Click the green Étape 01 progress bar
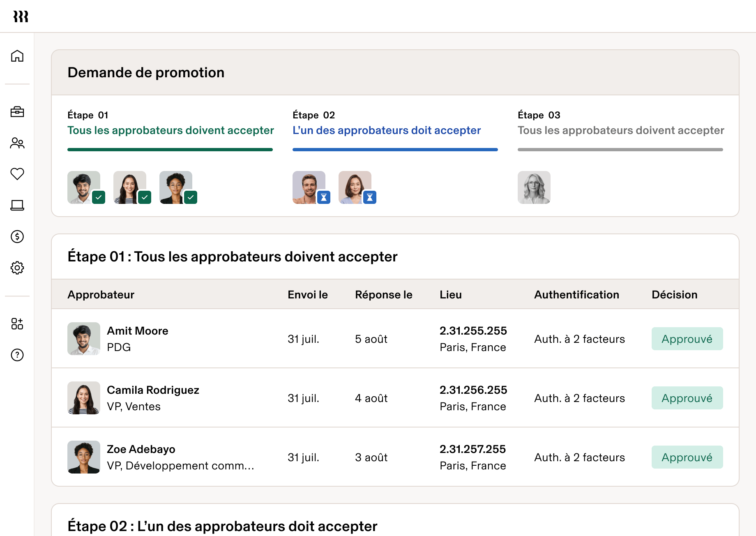 pos(170,149)
